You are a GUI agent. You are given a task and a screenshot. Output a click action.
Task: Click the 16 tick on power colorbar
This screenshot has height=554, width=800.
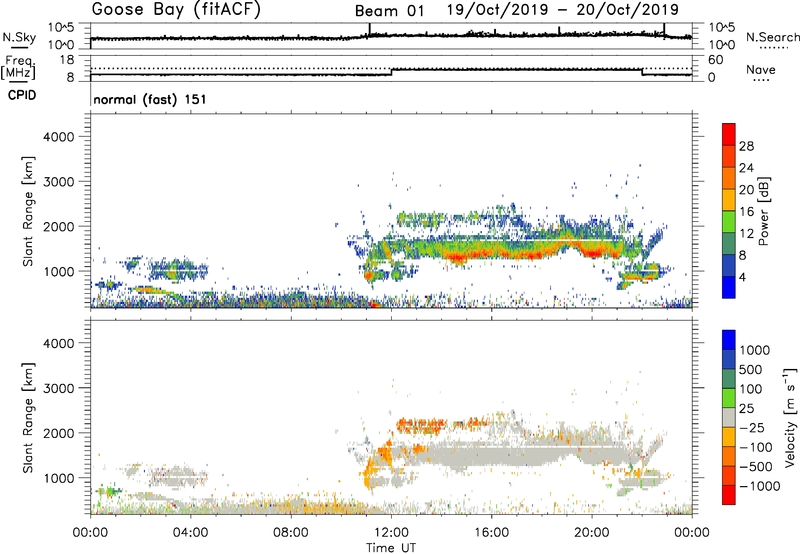pos(746,212)
